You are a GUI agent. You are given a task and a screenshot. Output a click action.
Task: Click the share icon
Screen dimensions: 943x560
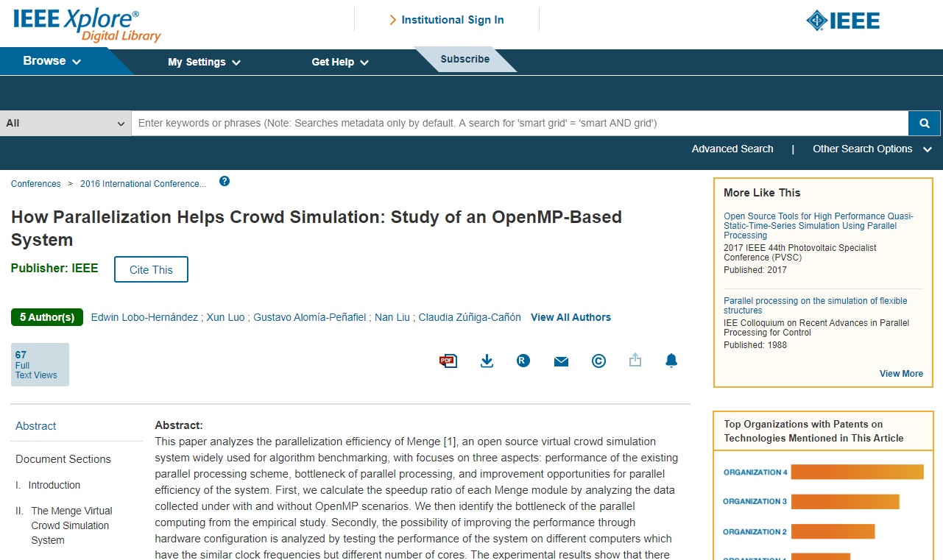pos(635,361)
